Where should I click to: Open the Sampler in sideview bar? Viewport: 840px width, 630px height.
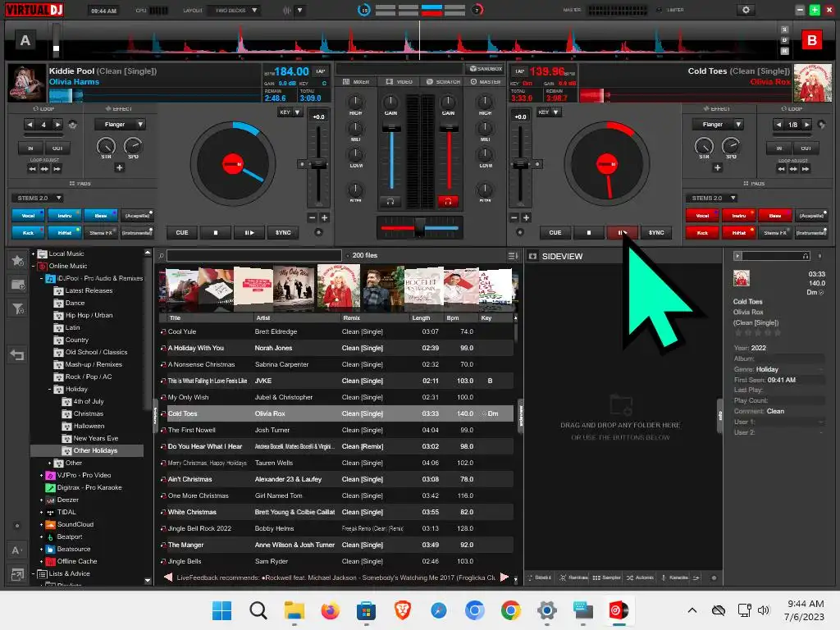pos(607,577)
